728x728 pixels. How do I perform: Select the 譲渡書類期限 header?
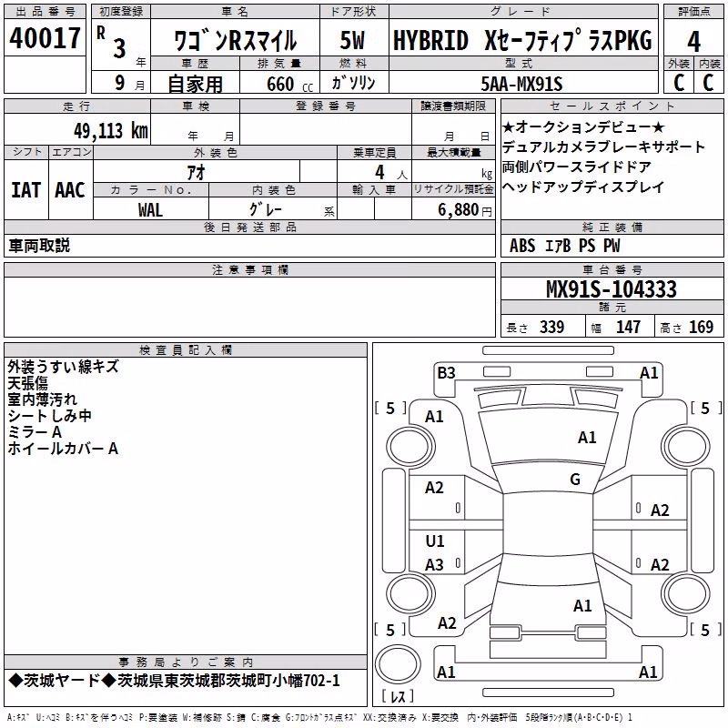[x=453, y=106]
